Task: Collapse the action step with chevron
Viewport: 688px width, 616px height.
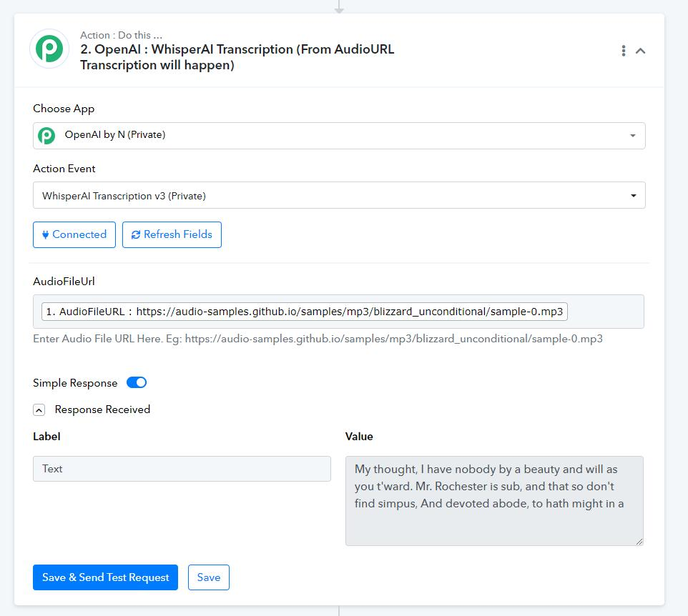Action: [x=640, y=51]
